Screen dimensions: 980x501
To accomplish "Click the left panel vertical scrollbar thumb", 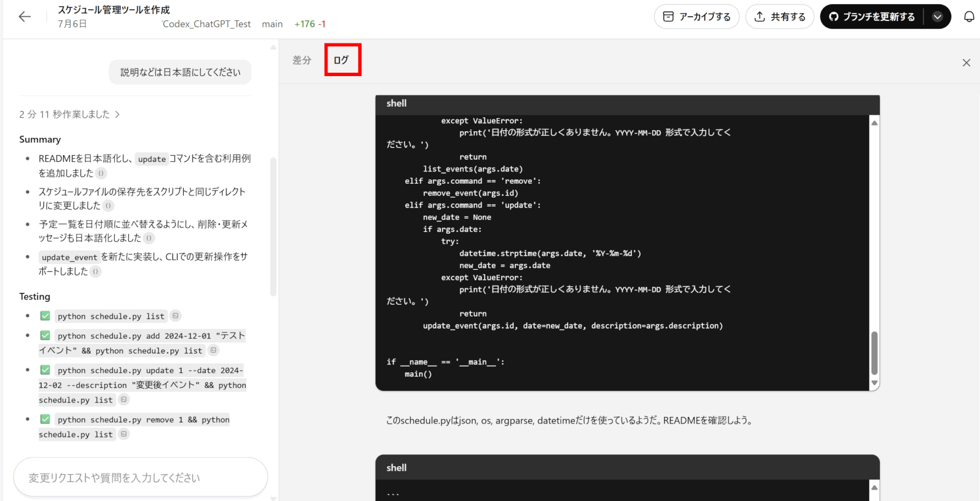I will 273,227.
